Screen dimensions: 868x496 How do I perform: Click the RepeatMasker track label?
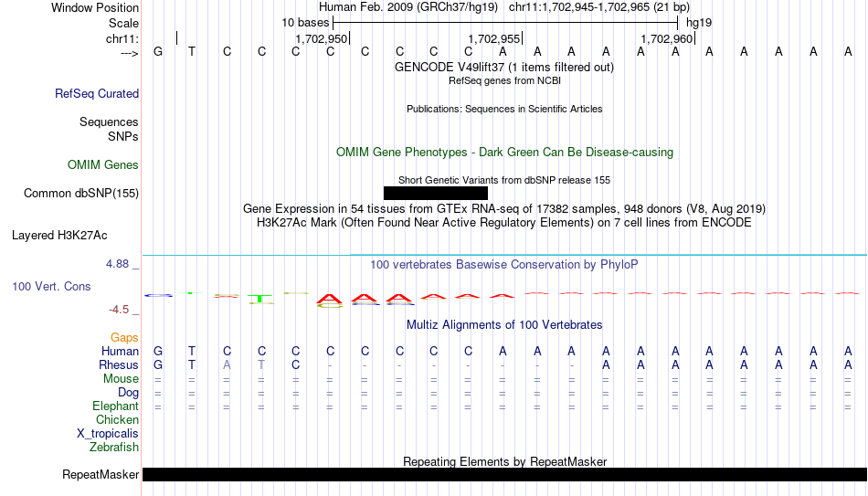[101, 474]
